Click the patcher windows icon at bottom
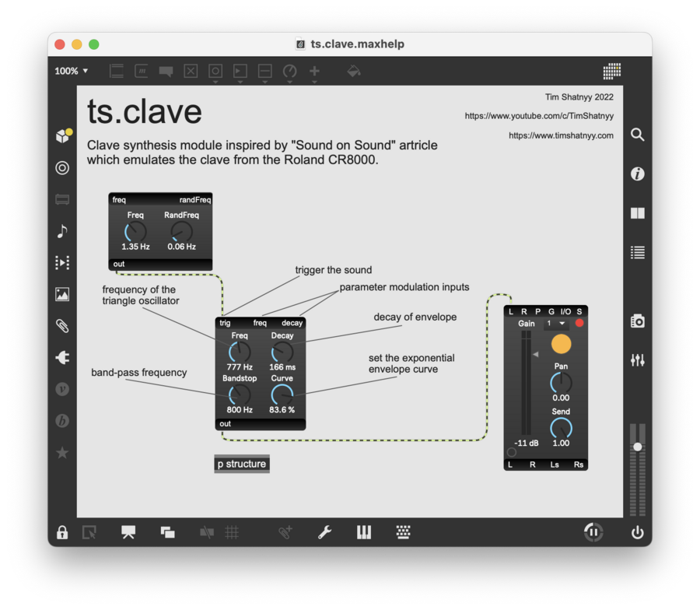The height and width of the screenshot is (610, 700). [168, 532]
